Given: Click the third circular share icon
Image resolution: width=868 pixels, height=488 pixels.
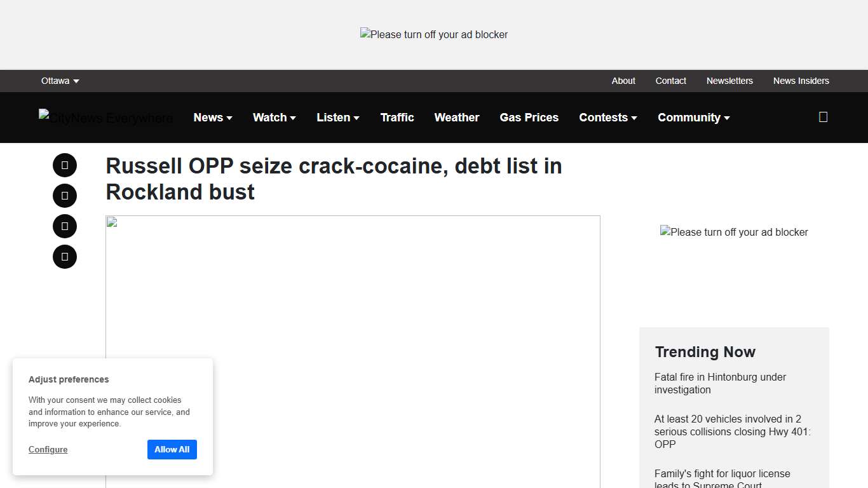Looking at the screenshot, I should tap(64, 226).
